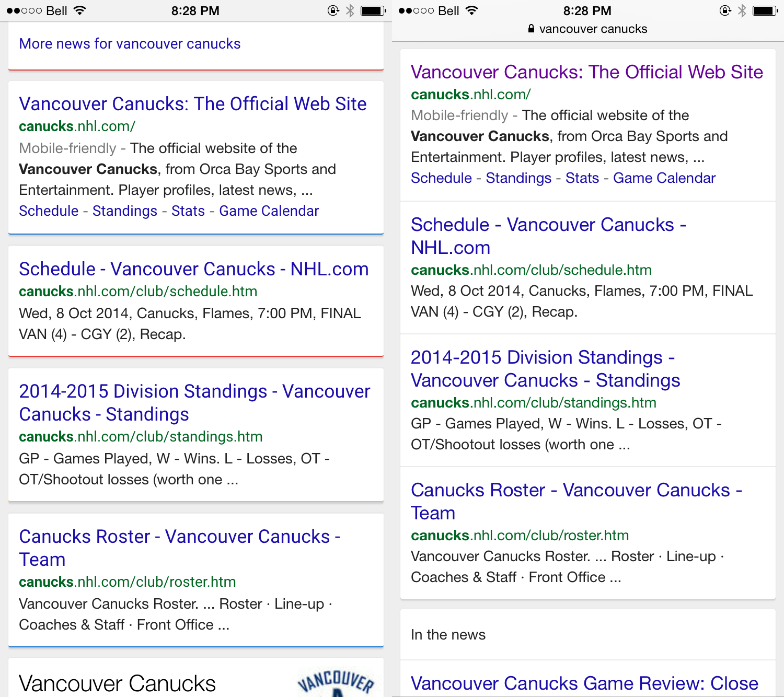Open left 'Schedule - Vancouver Canucks - NHL.com' result
The height and width of the screenshot is (697, 784).
click(193, 269)
